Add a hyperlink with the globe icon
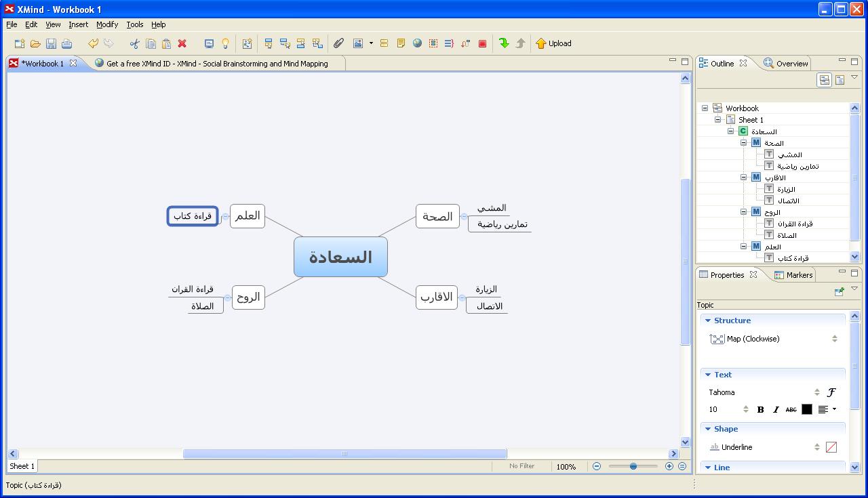This screenshot has width=868, height=498. (x=417, y=43)
